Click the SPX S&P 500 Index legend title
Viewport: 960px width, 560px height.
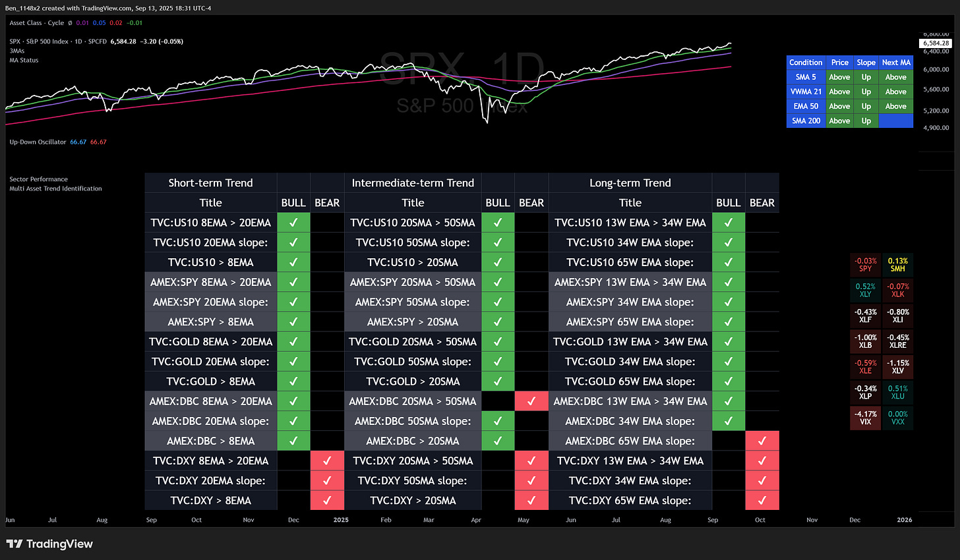pyautogui.click(x=58, y=42)
